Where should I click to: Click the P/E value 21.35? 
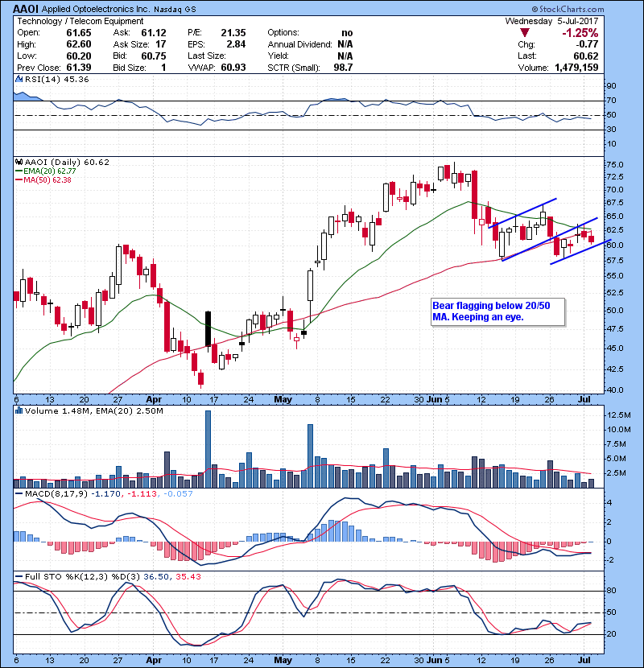(x=233, y=33)
